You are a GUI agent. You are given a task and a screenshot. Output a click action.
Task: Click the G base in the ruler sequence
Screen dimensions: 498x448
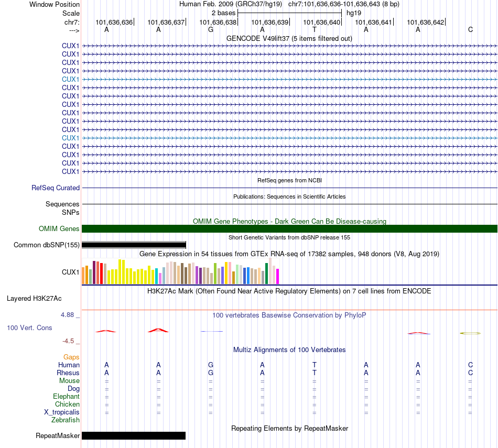tap(211, 29)
